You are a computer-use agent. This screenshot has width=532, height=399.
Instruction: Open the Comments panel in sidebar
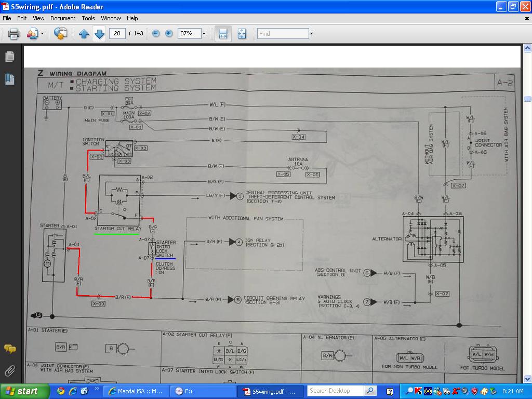coord(10,349)
